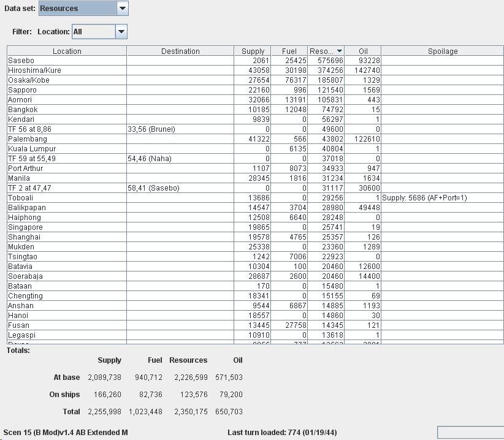Select the Singapore location row
Image resolution: width=504 pixels, height=440 pixels.
coord(255,227)
